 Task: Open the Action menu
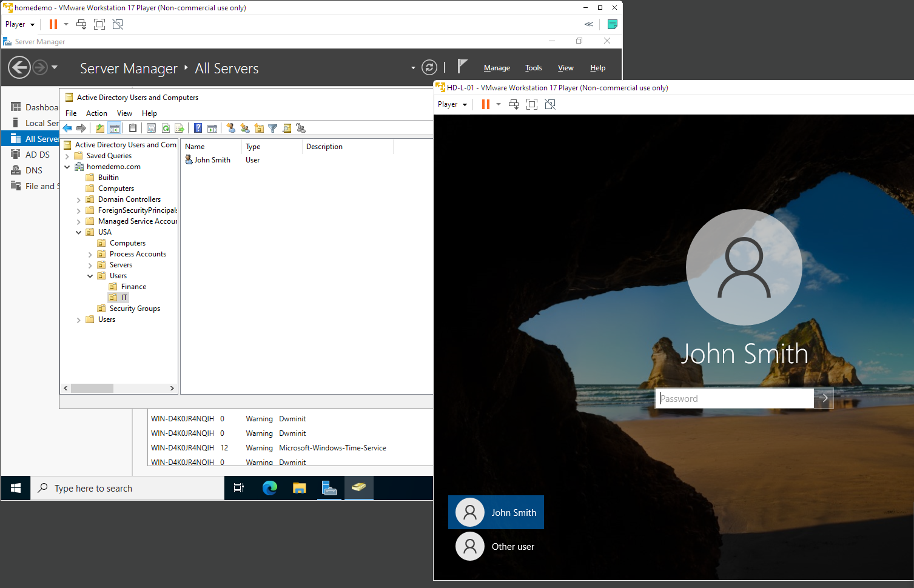click(x=96, y=113)
